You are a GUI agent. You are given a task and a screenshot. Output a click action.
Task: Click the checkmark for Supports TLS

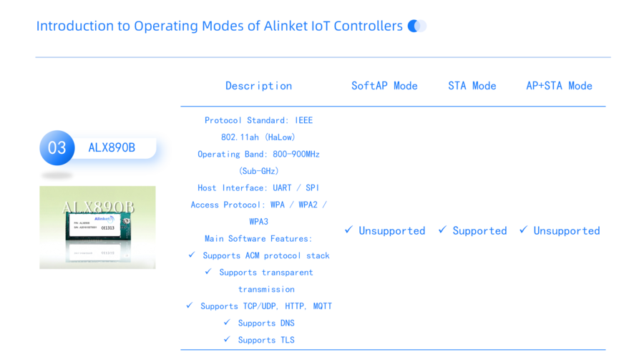227,339
